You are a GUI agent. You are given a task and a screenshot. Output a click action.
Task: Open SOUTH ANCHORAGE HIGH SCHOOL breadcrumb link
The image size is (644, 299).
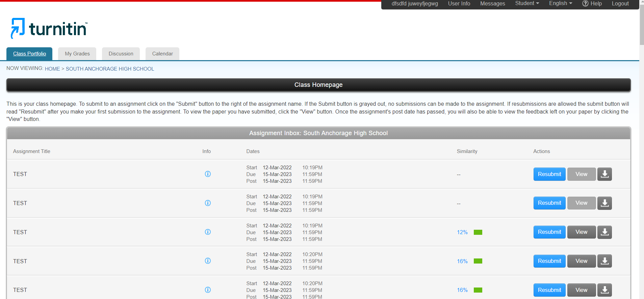[x=110, y=69]
